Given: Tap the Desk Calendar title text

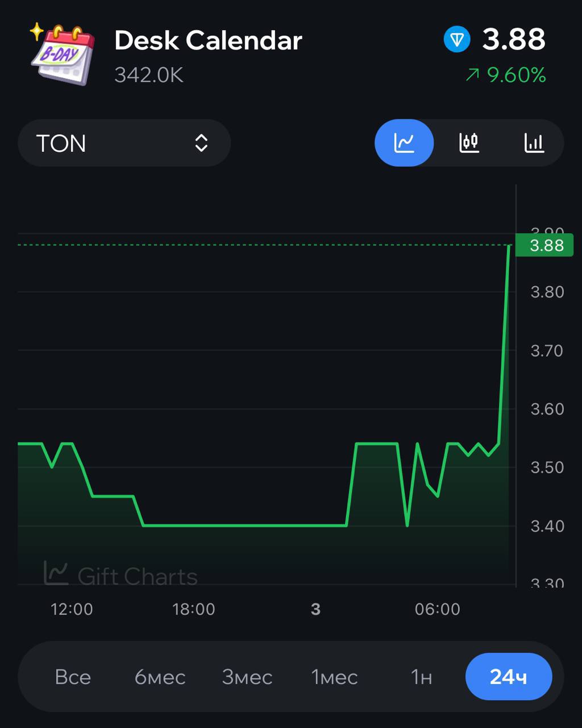Looking at the screenshot, I should click(x=208, y=40).
